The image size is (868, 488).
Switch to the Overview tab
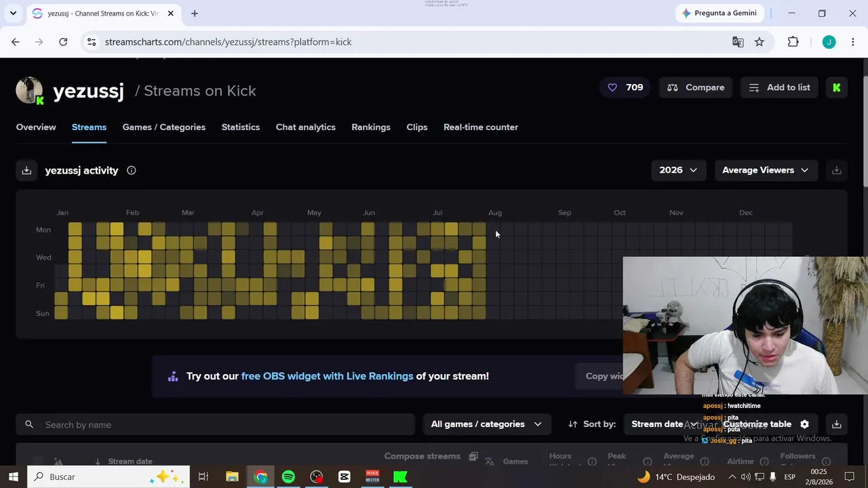coord(36,127)
